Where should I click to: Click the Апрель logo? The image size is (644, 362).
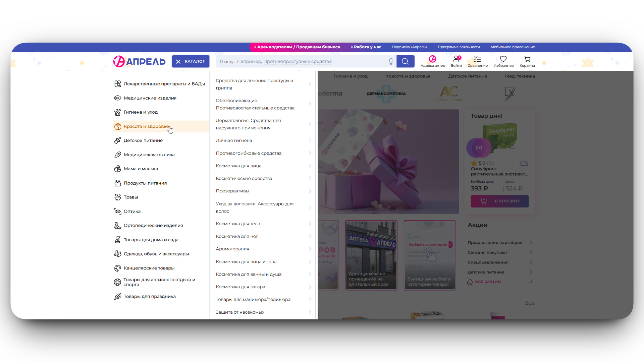(x=139, y=61)
